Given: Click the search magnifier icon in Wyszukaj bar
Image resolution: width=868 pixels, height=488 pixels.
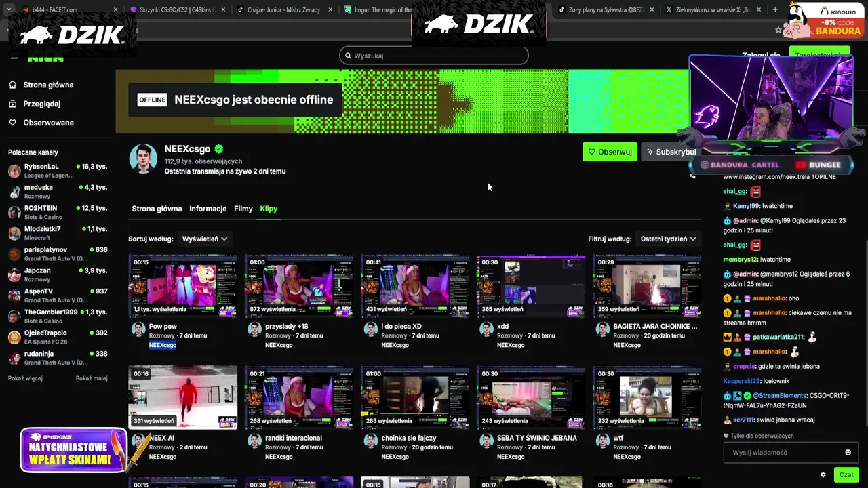Looking at the screenshot, I should coord(348,56).
